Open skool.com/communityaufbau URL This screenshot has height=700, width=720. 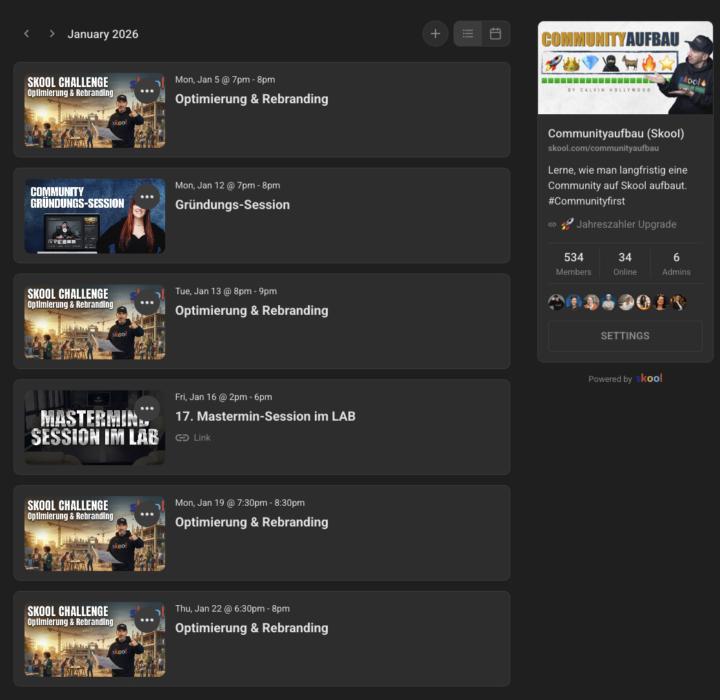click(x=603, y=148)
